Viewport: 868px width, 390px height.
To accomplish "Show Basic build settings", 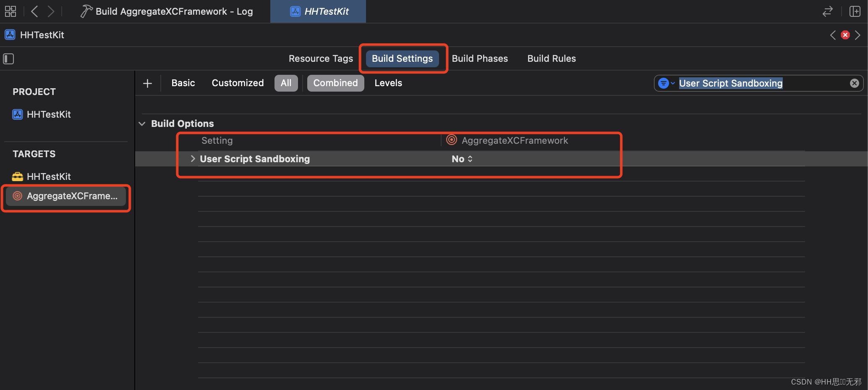I will click(x=183, y=83).
